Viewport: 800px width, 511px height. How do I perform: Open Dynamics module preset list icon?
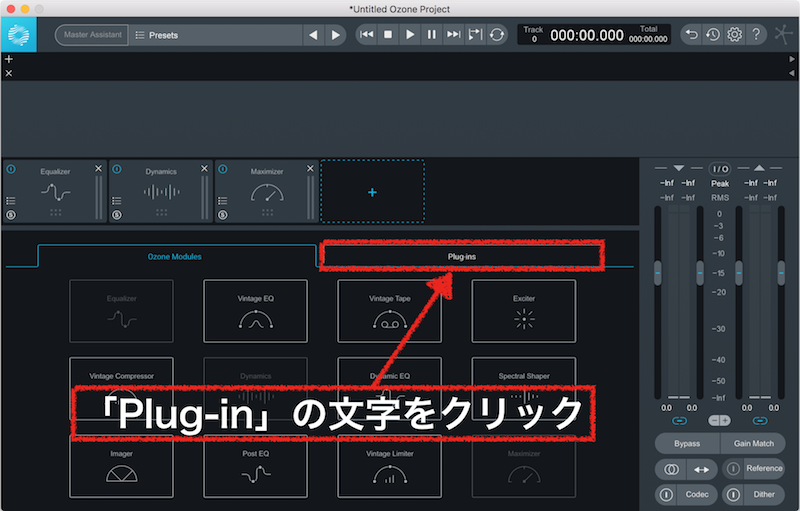point(117,200)
